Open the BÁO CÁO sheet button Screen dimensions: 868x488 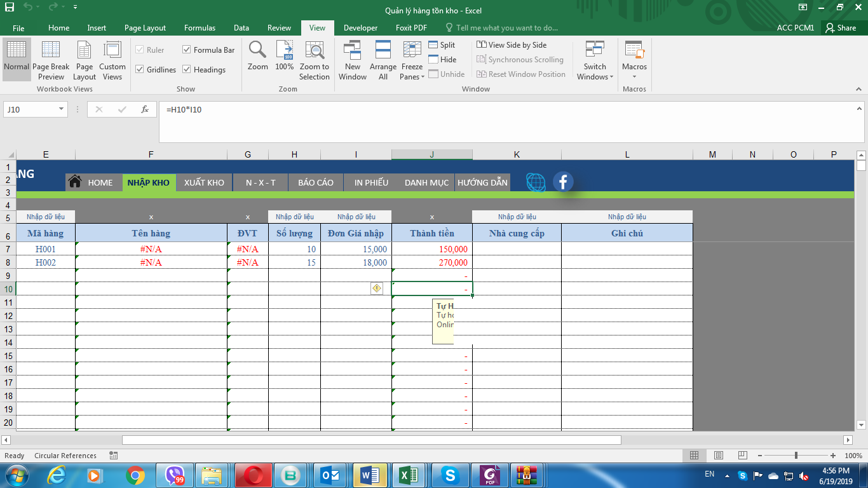pos(316,182)
